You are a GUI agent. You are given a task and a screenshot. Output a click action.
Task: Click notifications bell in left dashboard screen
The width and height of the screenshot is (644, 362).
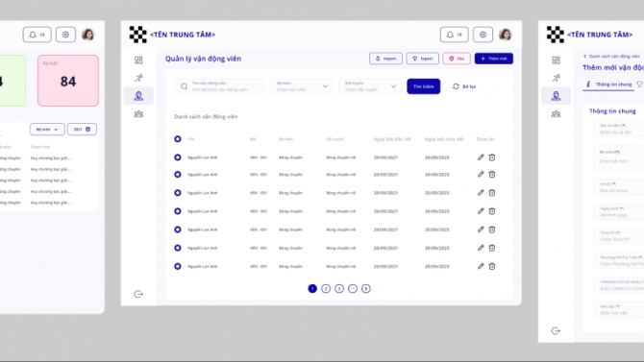point(37,35)
